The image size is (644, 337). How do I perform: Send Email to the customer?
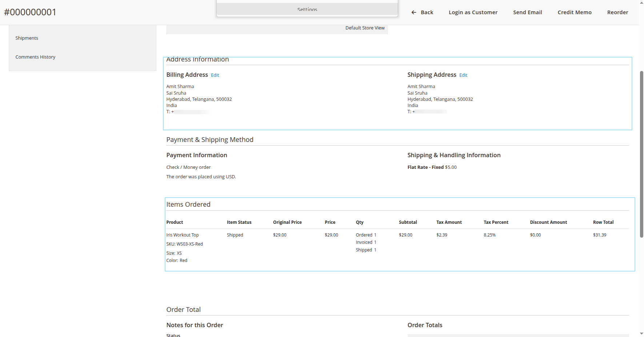pos(528,12)
